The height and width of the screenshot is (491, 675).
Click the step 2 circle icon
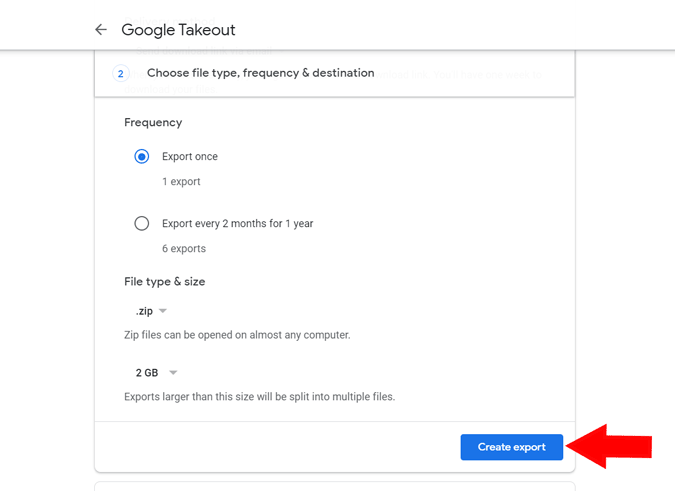121,74
